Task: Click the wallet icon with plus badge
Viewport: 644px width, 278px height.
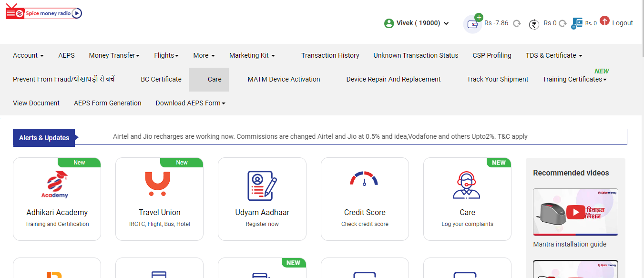Action: pos(473,24)
